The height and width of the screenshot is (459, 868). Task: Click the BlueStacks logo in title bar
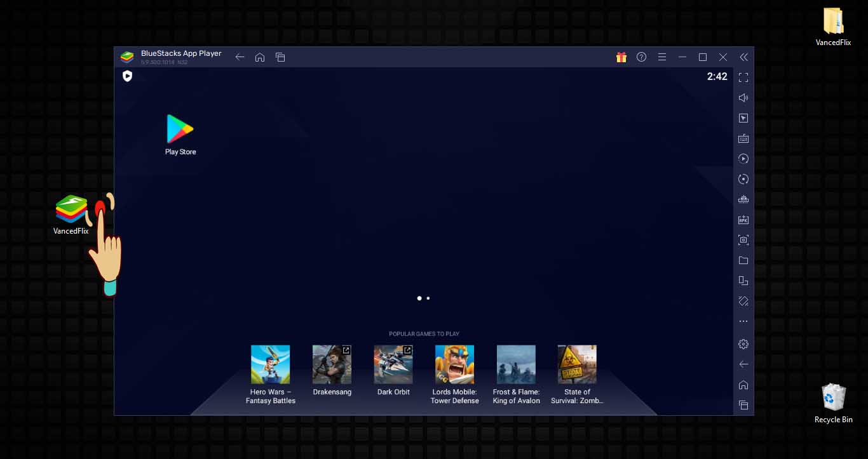click(x=127, y=57)
